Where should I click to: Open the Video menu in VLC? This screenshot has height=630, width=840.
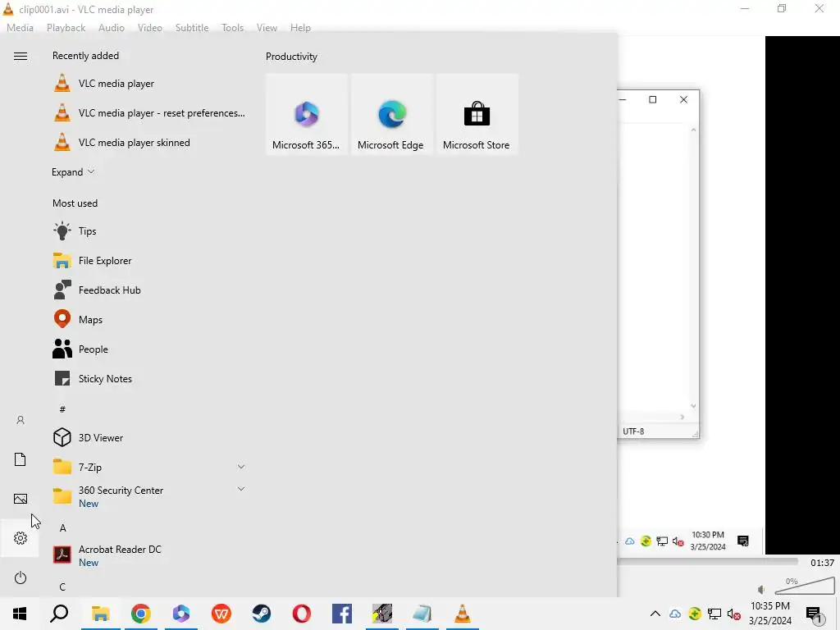[150, 28]
